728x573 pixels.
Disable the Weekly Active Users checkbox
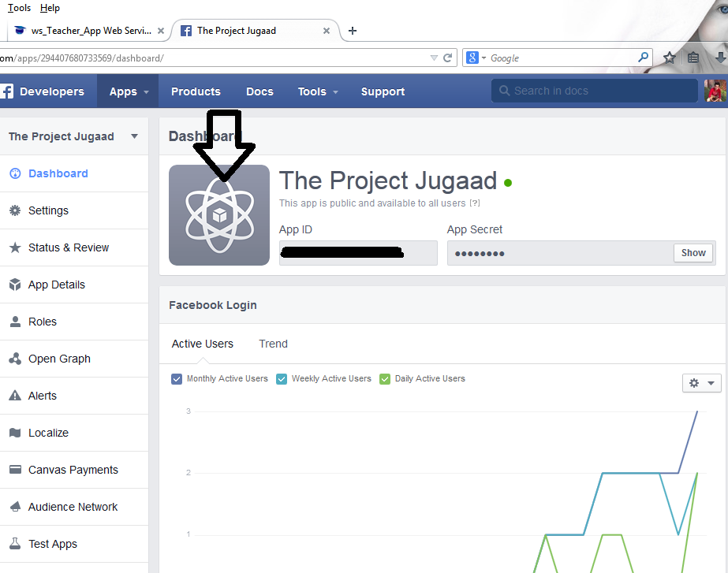pyautogui.click(x=282, y=379)
